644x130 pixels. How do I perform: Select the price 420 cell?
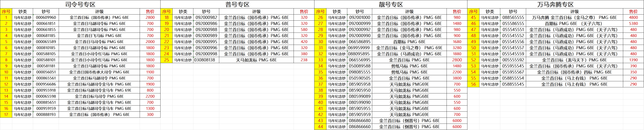pos(304,42)
